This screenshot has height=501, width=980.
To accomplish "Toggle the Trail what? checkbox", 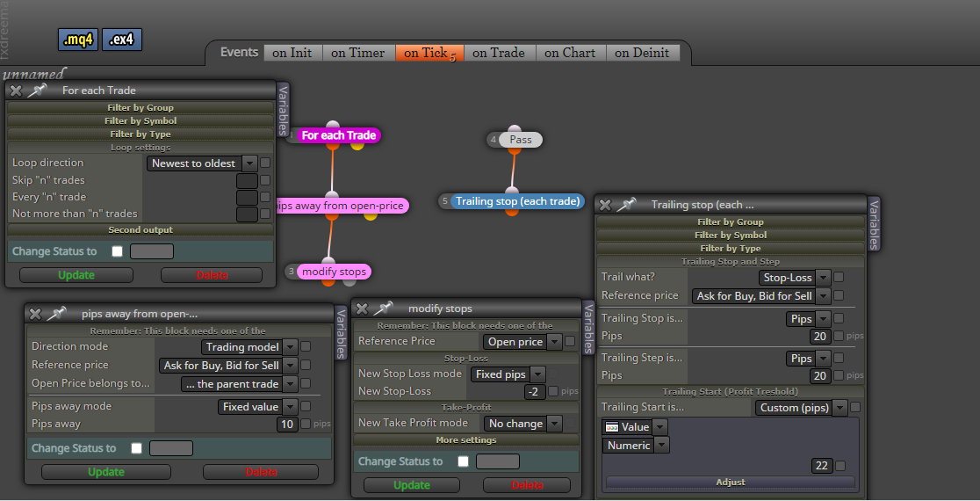I will point(839,277).
